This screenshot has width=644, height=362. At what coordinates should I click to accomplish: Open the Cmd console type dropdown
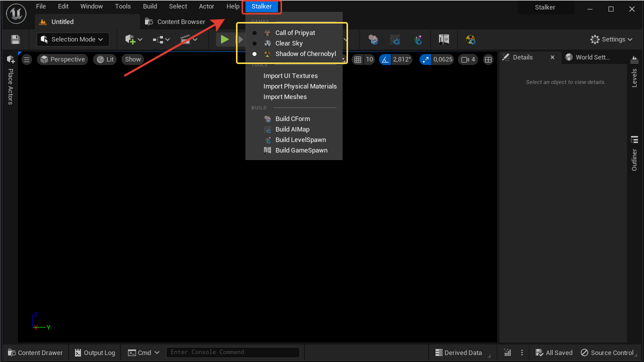click(143, 352)
